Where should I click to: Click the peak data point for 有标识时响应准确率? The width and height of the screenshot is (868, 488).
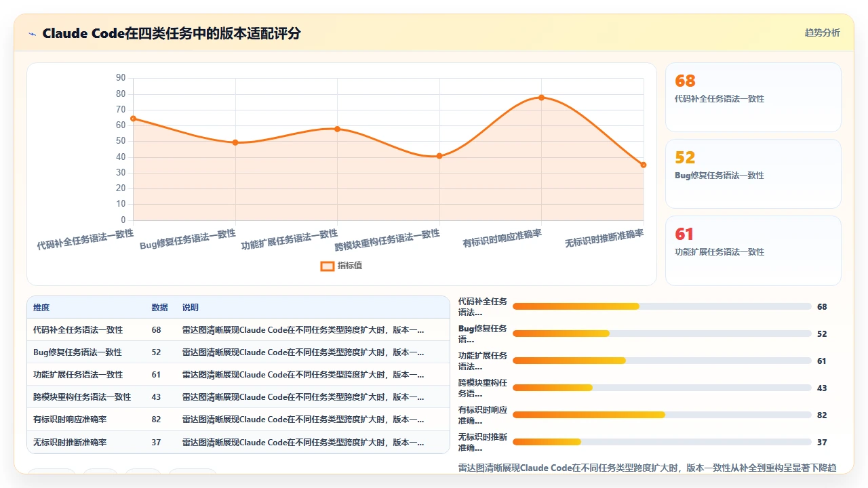click(541, 98)
